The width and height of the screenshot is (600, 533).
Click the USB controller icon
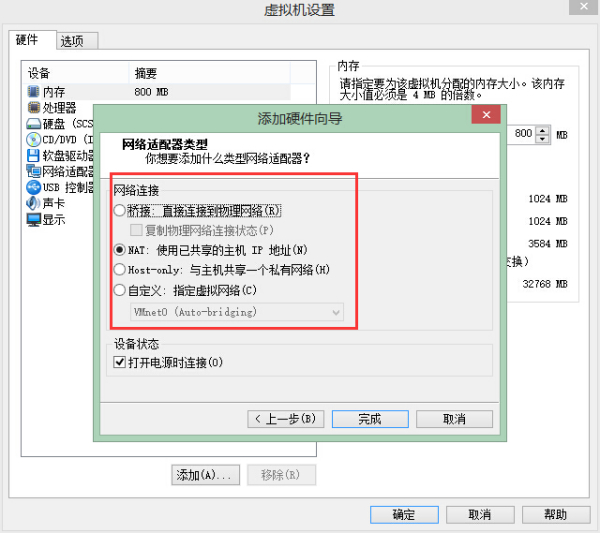tap(33, 187)
